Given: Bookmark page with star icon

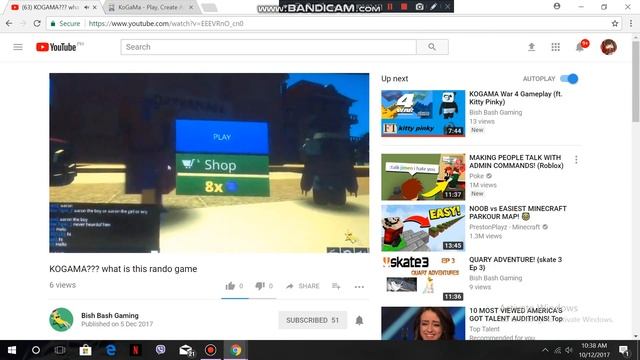Looking at the screenshot, I should point(615,23).
